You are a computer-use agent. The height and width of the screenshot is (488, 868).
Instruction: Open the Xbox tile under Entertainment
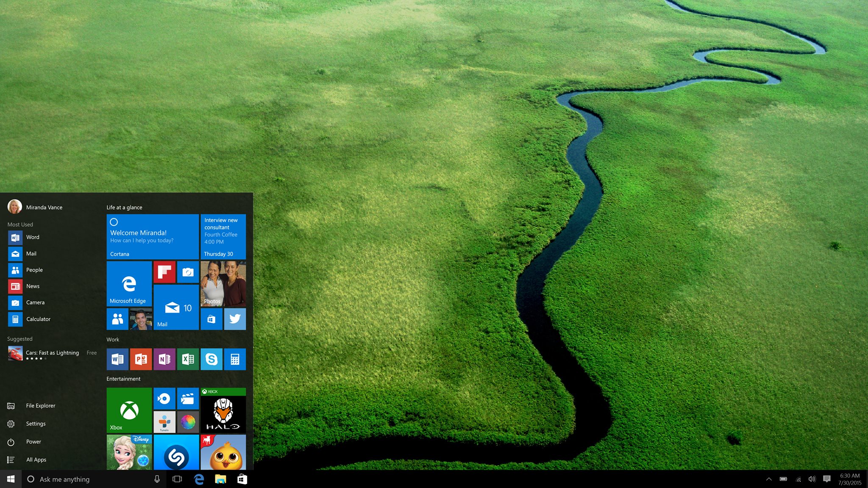129,410
